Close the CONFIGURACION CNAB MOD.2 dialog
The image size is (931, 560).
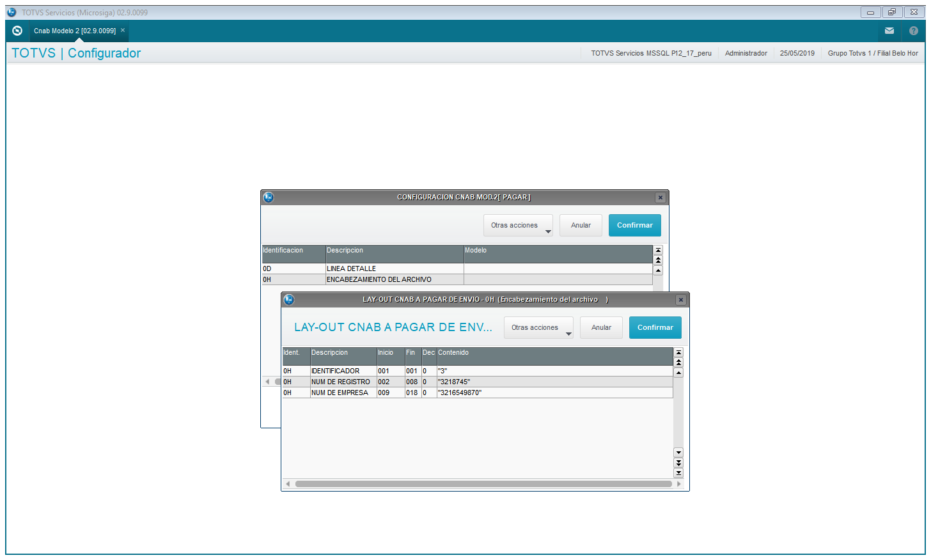point(661,198)
